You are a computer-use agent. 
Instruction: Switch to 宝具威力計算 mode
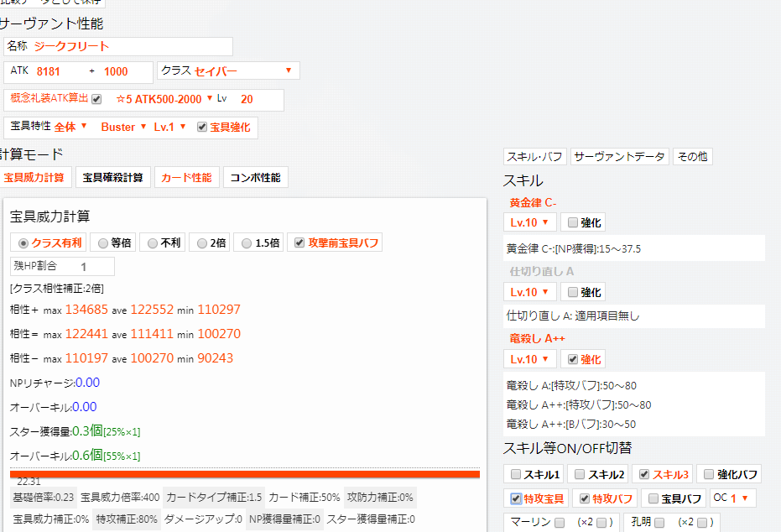click(x=34, y=177)
